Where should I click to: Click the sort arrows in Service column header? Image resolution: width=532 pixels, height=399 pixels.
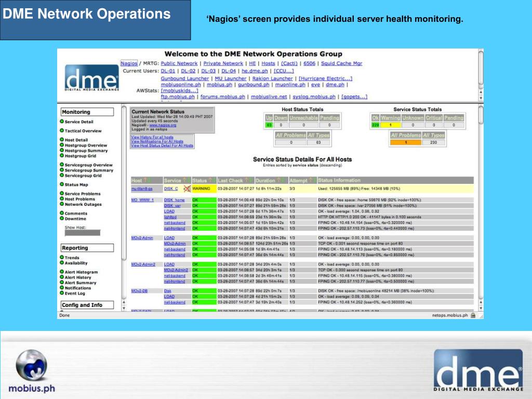tap(186, 180)
